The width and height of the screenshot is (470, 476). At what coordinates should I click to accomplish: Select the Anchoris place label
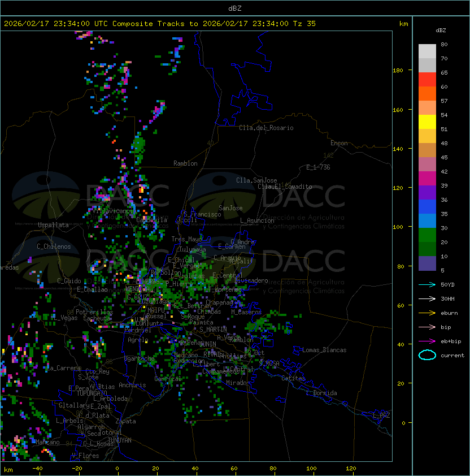pos(132,385)
